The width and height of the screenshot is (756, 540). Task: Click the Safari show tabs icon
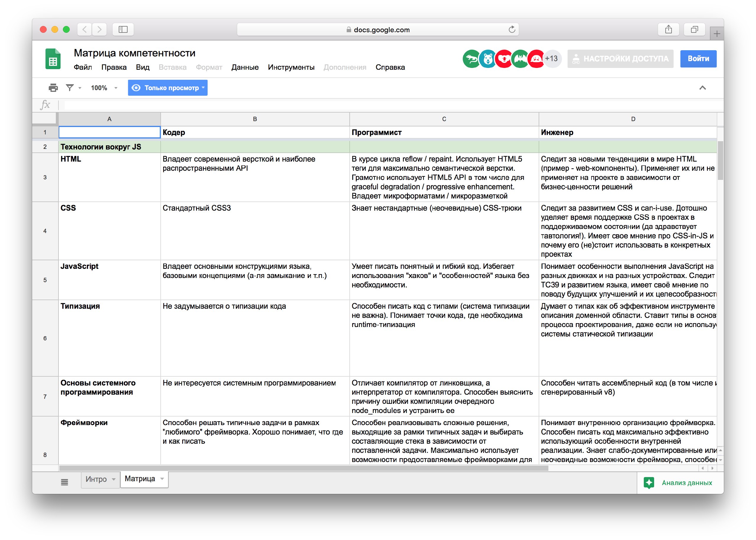click(694, 30)
